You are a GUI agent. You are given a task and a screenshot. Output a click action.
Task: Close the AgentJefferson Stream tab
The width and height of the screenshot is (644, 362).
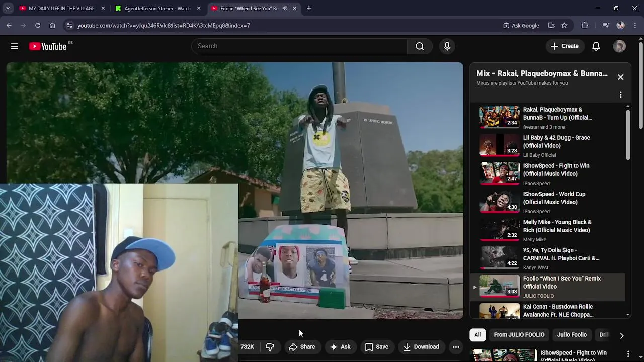pos(199,8)
